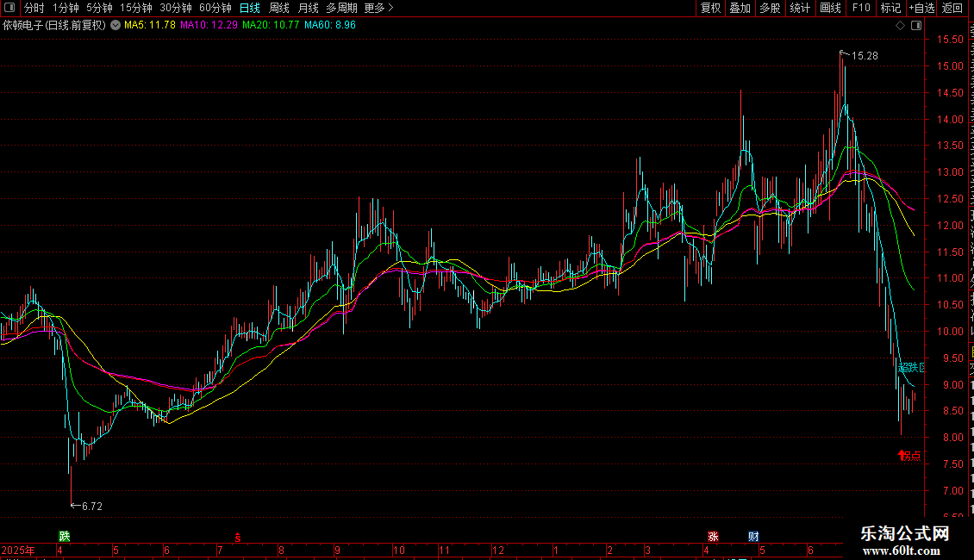Enable the 画线 drawing tool

pos(831,8)
